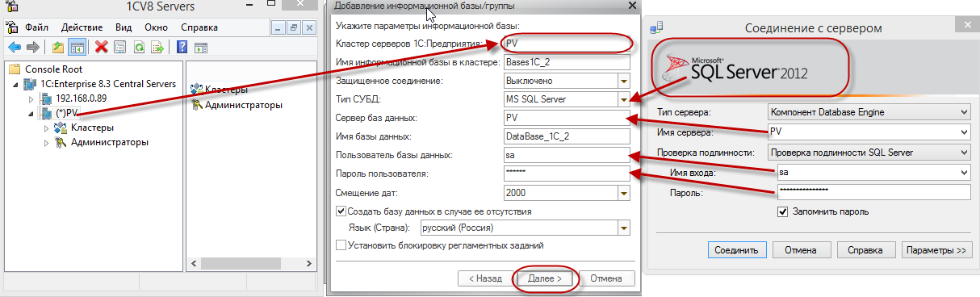Screen dimensions: 980x297
Task: Click the < Назад button
Action: coord(485,278)
